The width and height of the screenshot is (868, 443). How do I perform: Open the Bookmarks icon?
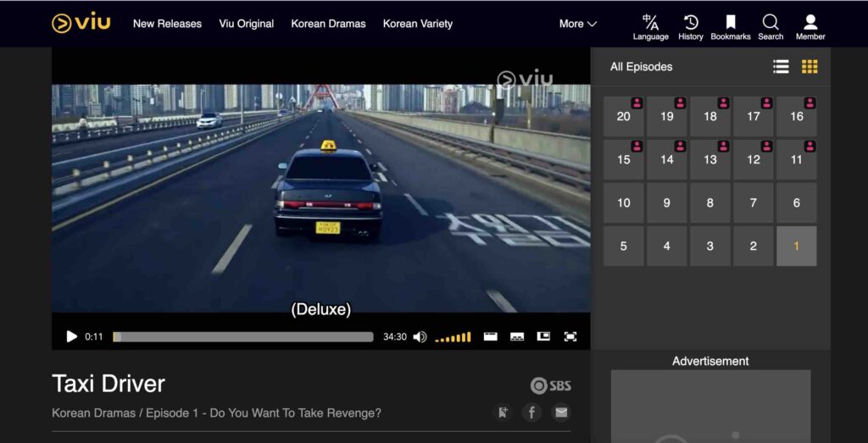coord(731,27)
